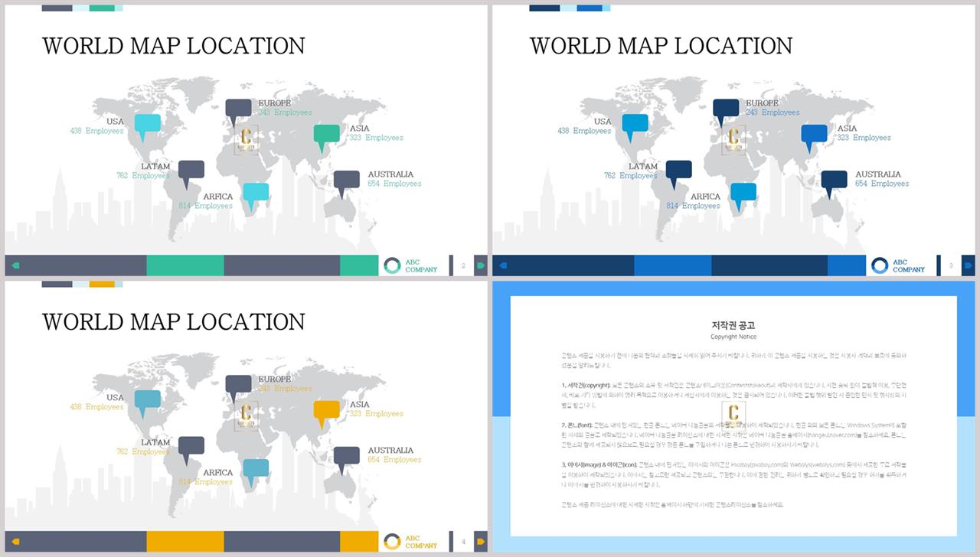Viewport: 980px width, 557px height.
Task: Click the bright blue footer segment on slide 3
Action: 672,265
